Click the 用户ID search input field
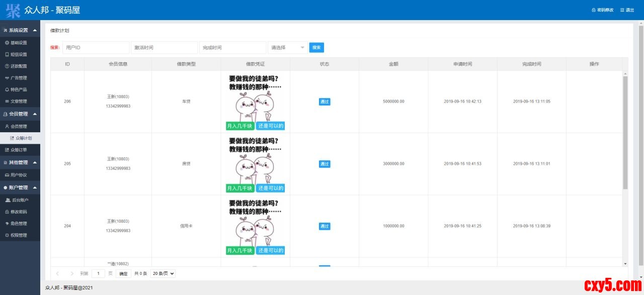This screenshot has width=644, height=295. point(96,48)
